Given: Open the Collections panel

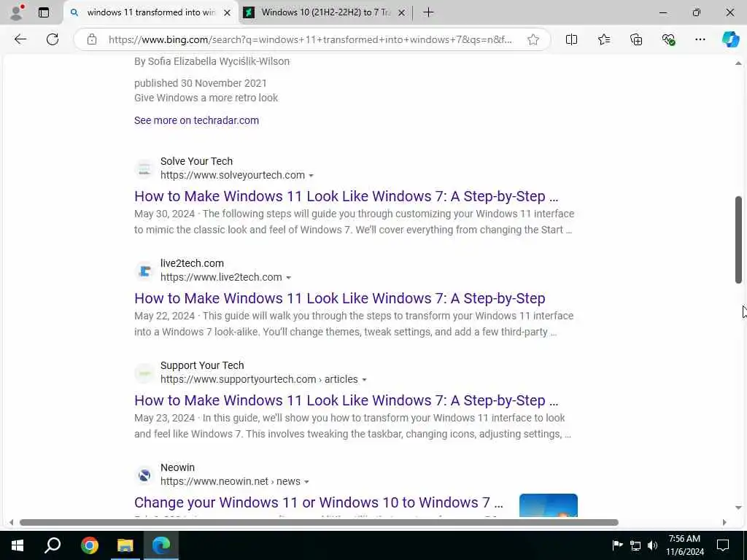Looking at the screenshot, I should pyautogui.click(x=636, y=39).
